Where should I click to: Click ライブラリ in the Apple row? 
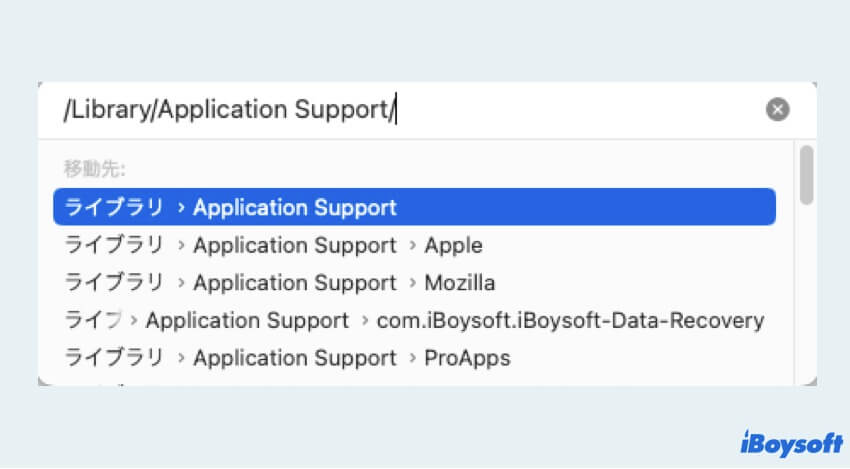(x=113, y=245)
